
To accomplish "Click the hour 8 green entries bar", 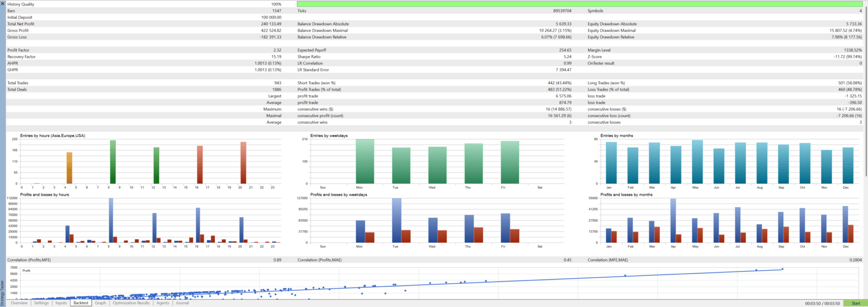I will 113,162.
